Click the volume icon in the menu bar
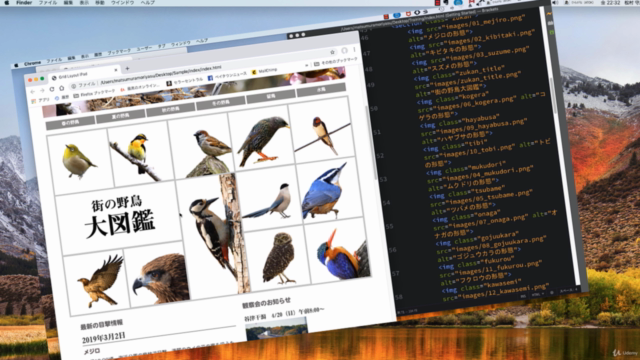640x360 pixels. pos(555,2)
